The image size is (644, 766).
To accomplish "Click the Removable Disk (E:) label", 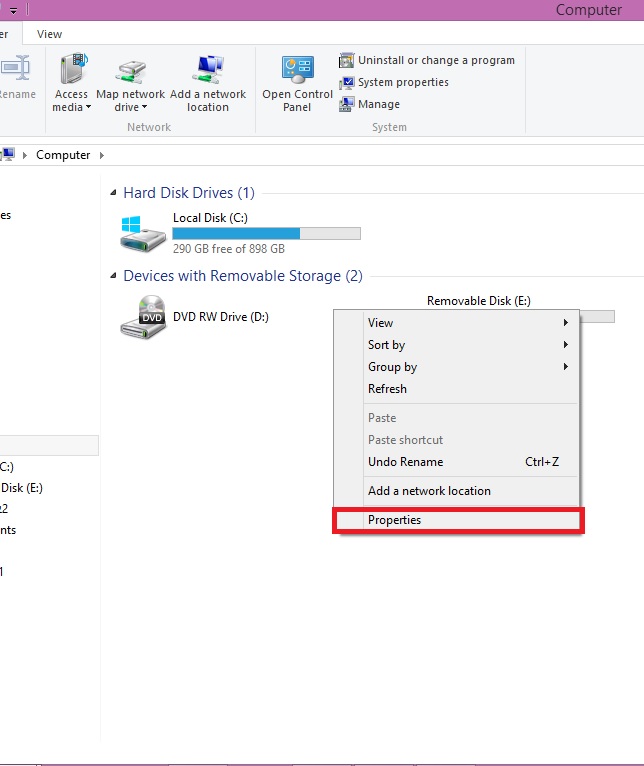I will click(x=479, y=301).
